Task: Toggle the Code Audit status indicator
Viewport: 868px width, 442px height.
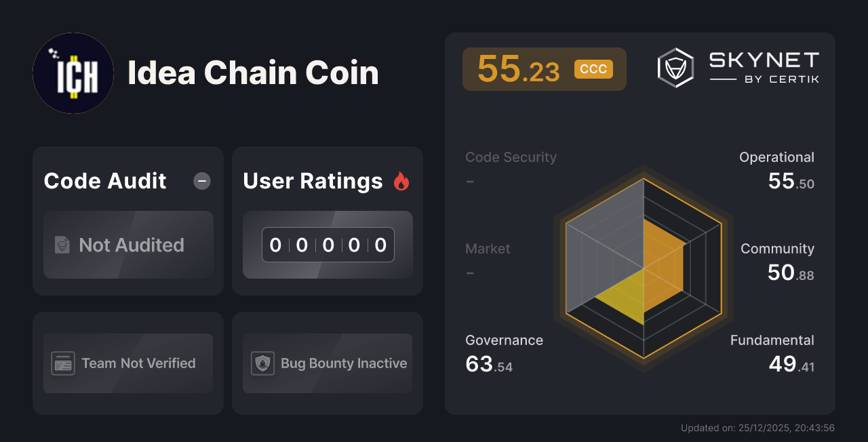Action: [201, 180]
